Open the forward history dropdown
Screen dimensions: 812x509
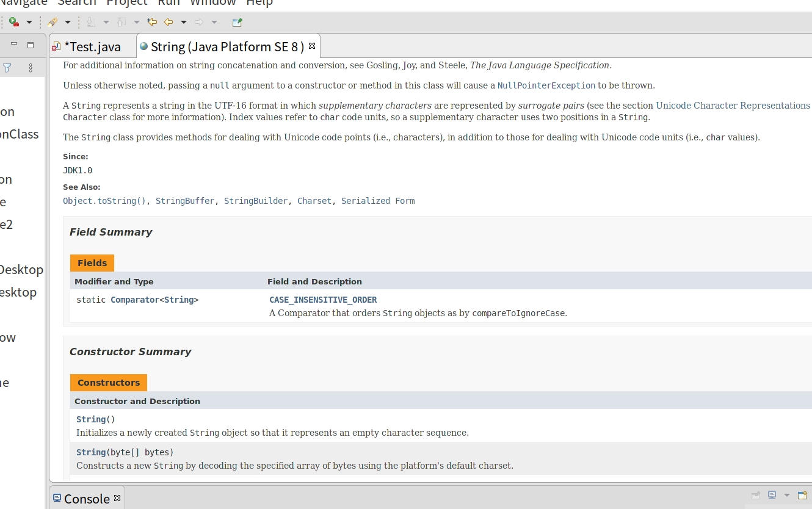tap(214, 23)
